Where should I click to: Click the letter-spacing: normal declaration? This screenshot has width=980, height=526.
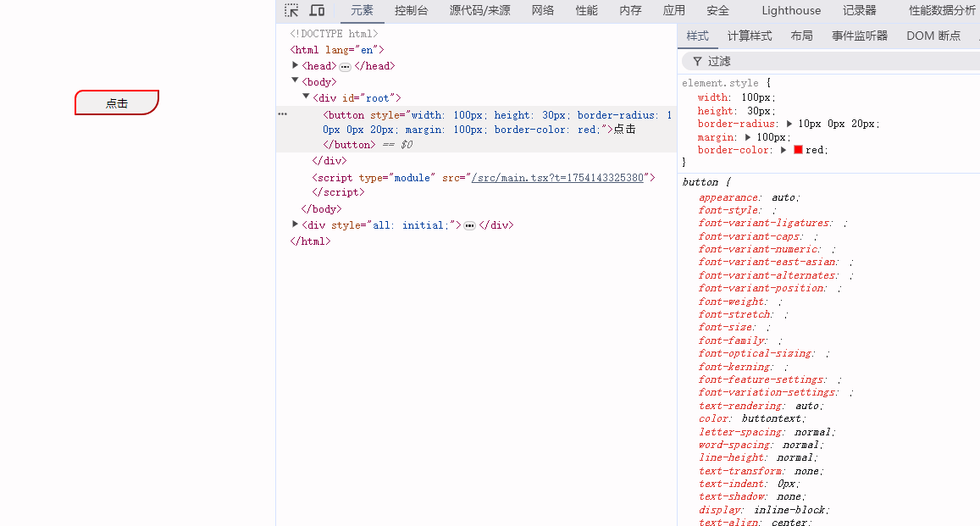tap(767, 432)
